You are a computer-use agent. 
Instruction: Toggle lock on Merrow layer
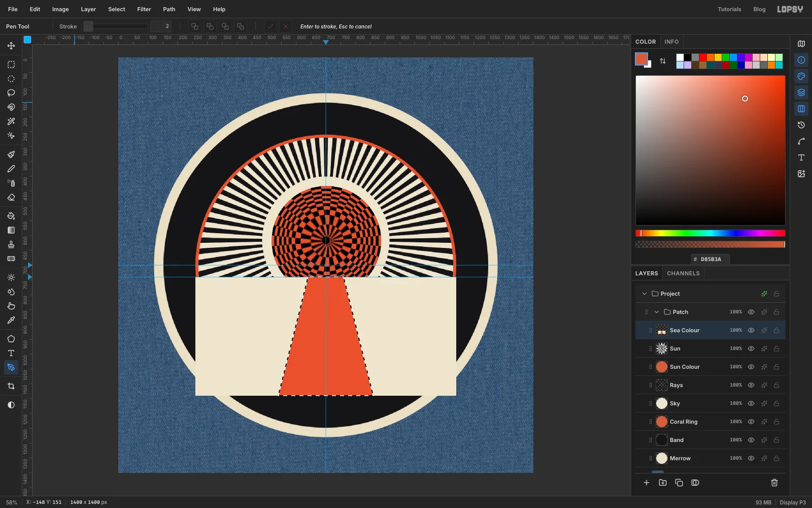point(776,458)
